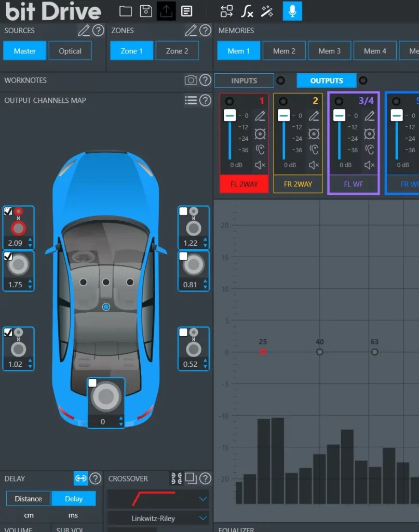Click the Delay link icon
Image resolution: width=419 pixels, height=532 pixels.
(80, 478)
